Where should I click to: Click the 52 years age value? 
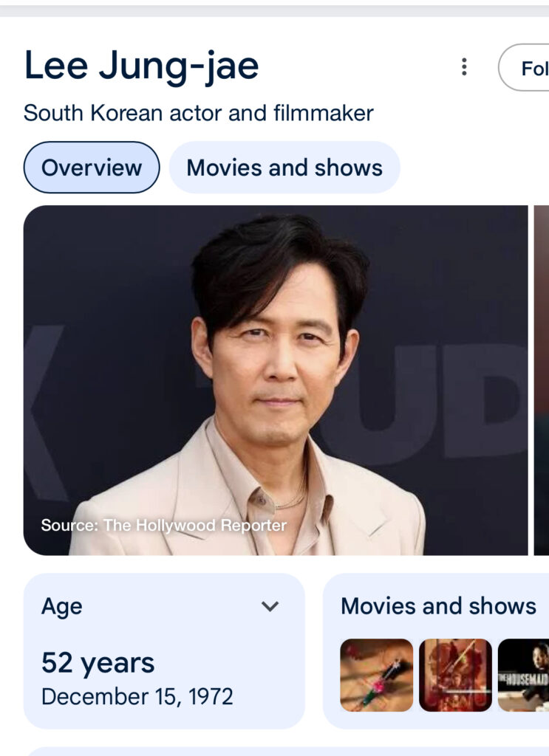[x=98, y=662]
